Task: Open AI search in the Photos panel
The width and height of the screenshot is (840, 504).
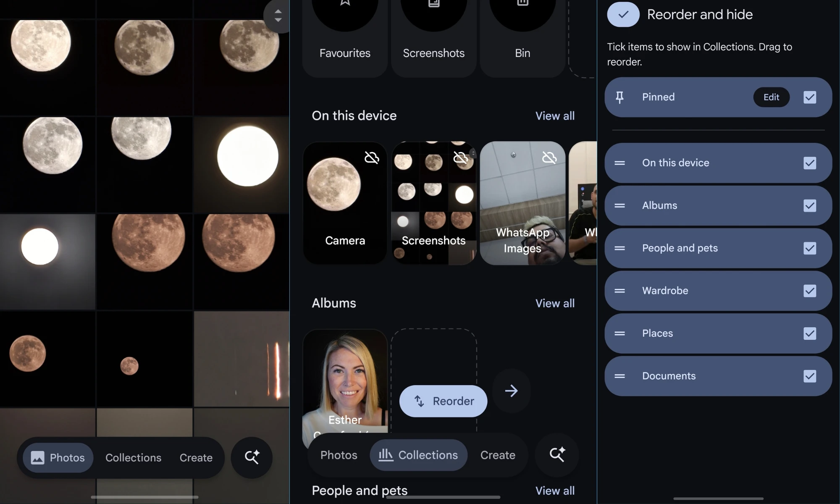Action: coord(252,457)
